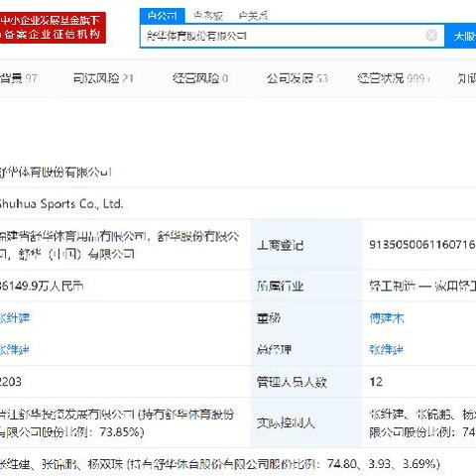Screen dimensions: 476x476
Task: Switch to the 查老板 search tab
Action: 208,16
